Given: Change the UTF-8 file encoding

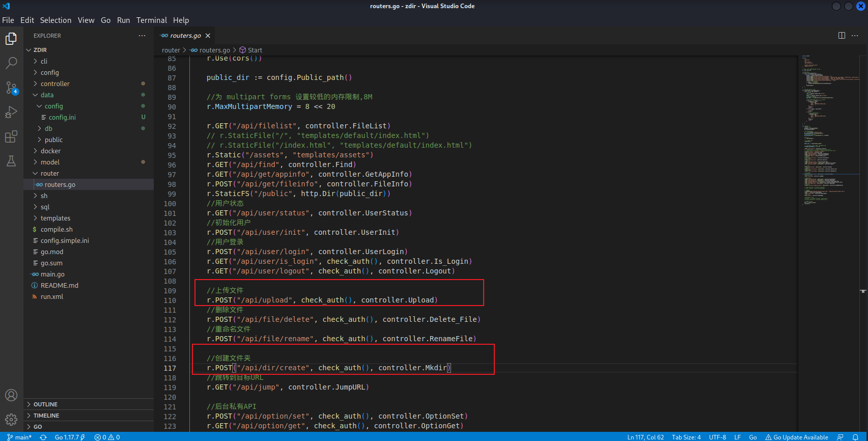Looking at the screenshot, I should [717, 437].
